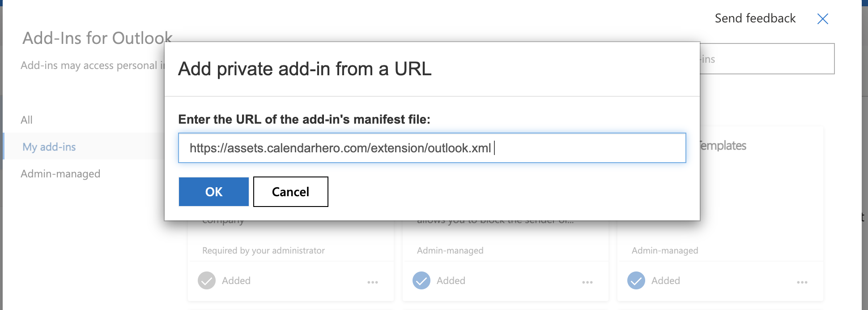Switch to My add-ins category

(x=49, y=147)
